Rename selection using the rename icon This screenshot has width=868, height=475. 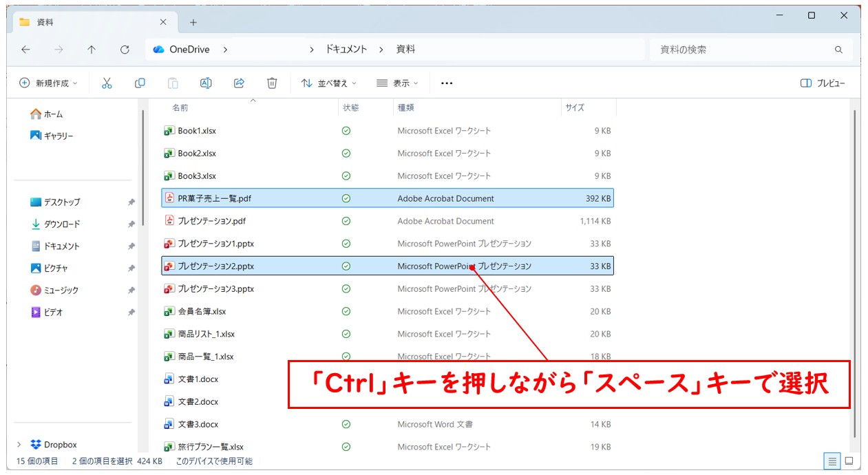coord(206,83)
